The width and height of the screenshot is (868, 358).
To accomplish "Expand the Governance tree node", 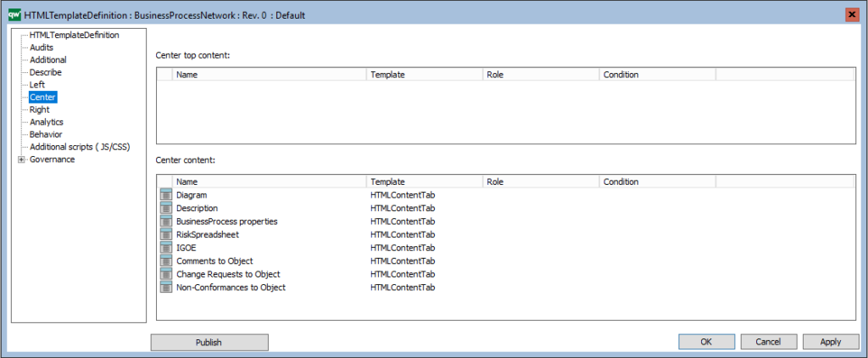I will coord(21,159).
